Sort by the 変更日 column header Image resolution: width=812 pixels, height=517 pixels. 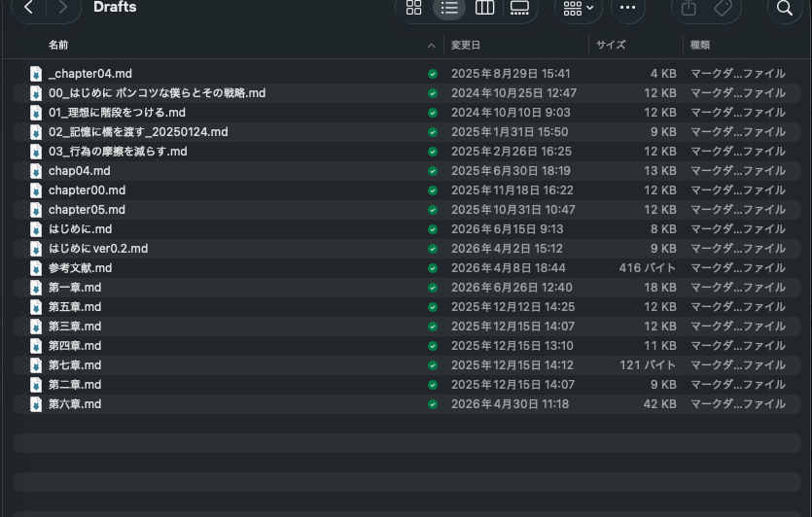466,45
